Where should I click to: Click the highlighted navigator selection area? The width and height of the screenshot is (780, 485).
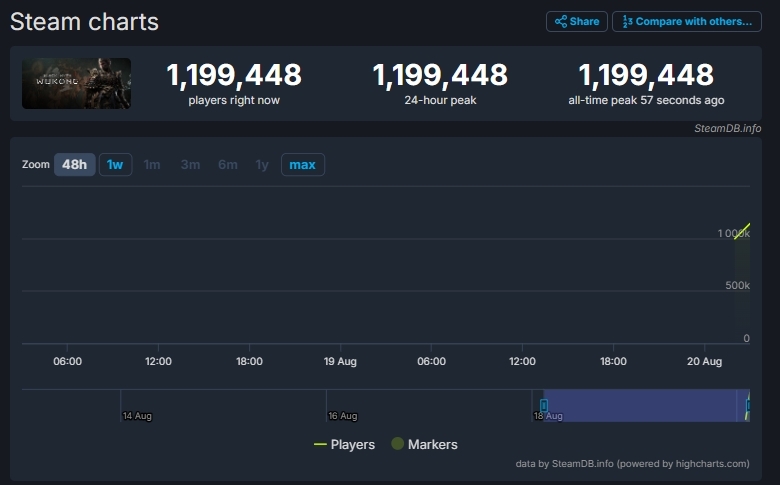[640, 405]
